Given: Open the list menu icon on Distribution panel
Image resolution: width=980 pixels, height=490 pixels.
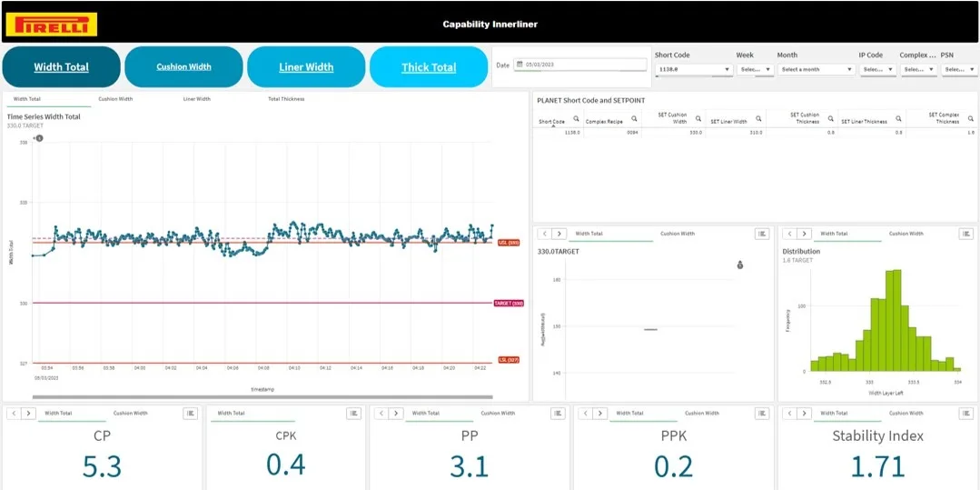Looking at the screenshot, I should point(966,234).
